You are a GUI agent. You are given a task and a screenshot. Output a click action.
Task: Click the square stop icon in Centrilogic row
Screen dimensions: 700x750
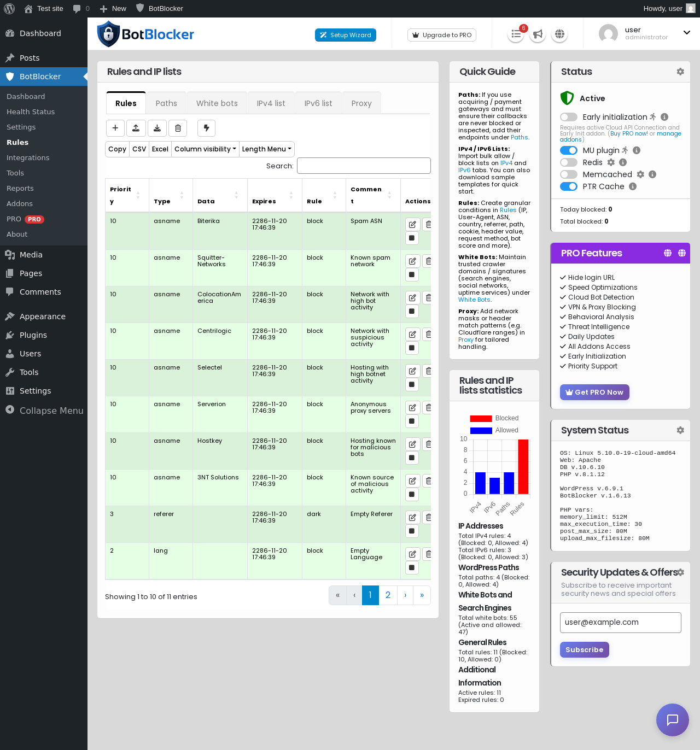(x=412, y=348)
